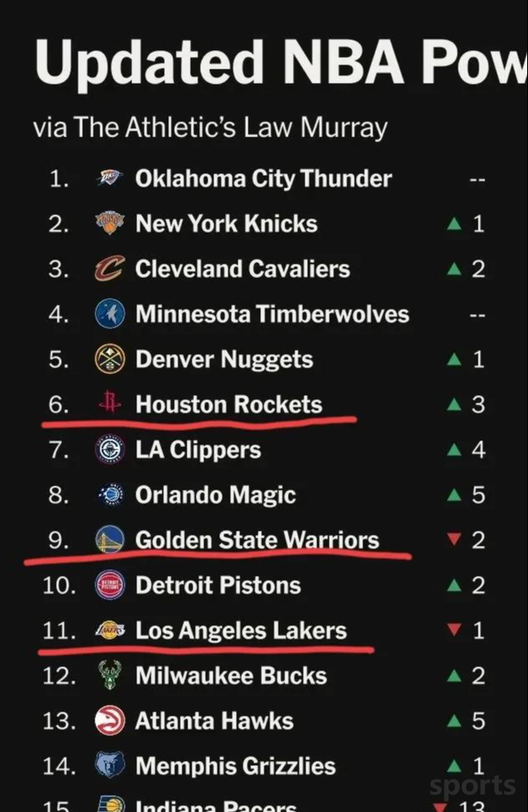Click the green up arrow beside Houston Rockets

coord(454,404)
